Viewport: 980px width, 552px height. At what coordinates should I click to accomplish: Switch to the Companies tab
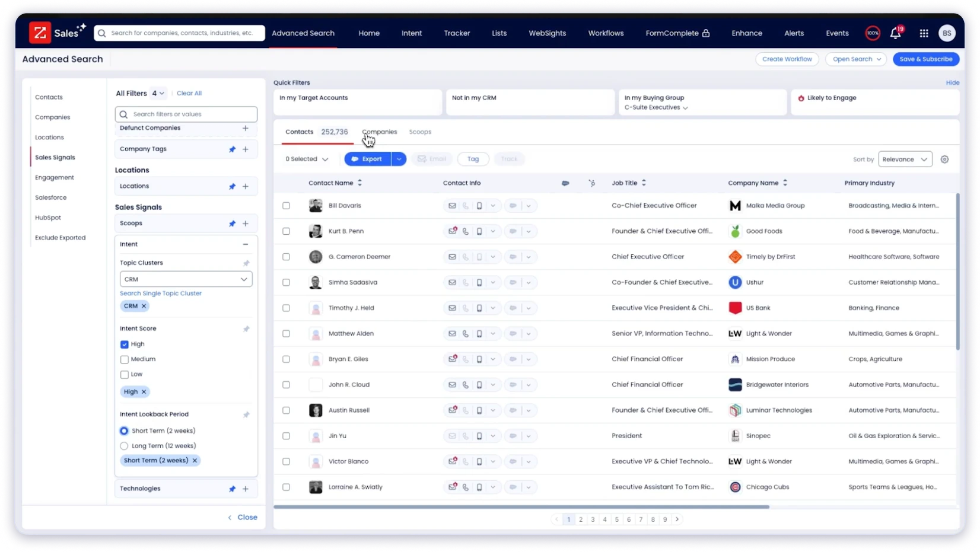click(x=379, y=132)
